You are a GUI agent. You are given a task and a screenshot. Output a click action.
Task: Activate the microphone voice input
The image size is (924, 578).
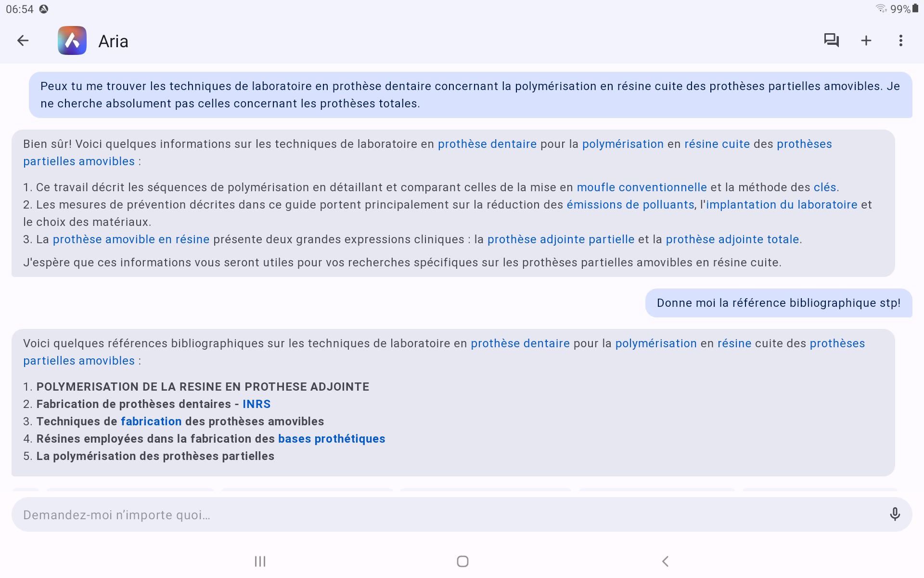895,514
